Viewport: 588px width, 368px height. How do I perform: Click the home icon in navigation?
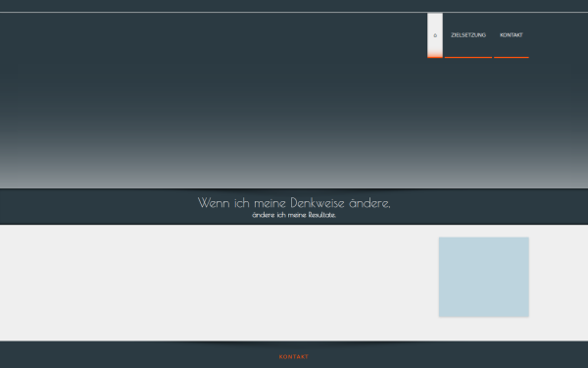(x=435, y=35)
